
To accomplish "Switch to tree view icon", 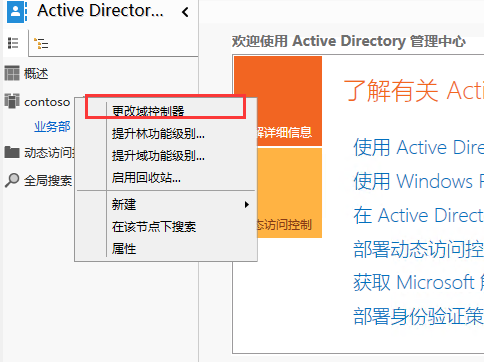I will coord(41,43).
